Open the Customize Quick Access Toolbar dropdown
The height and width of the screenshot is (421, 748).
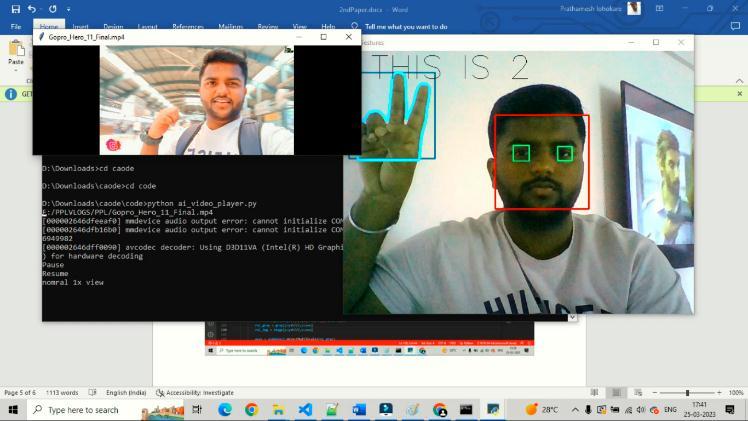click(69, 10)
